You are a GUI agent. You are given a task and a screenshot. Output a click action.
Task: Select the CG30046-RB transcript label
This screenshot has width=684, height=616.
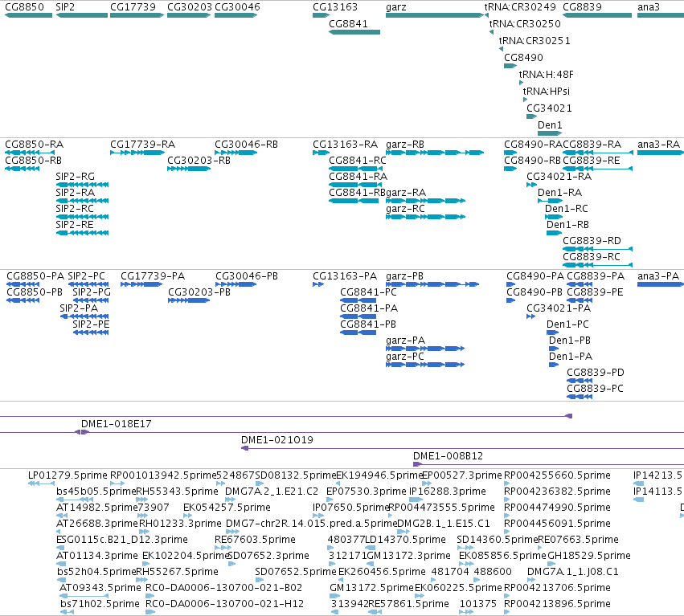coord(246,145)
